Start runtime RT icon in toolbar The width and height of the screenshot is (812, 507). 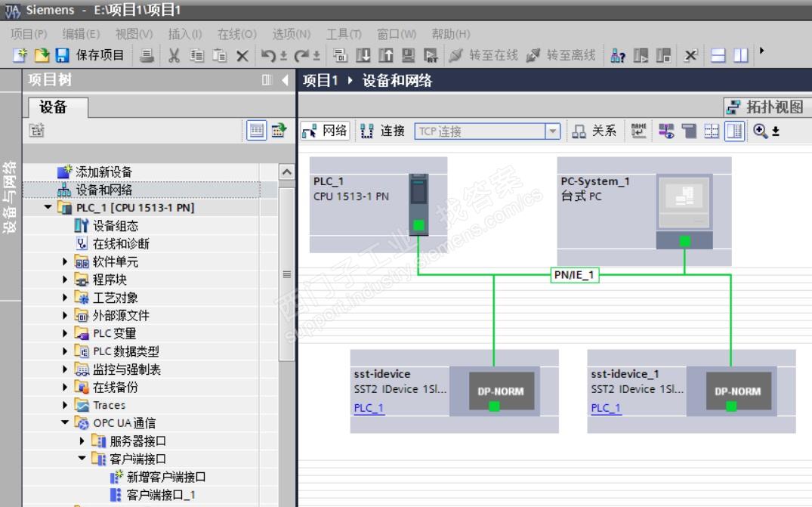pyautogui.click(x=431, y=55)
